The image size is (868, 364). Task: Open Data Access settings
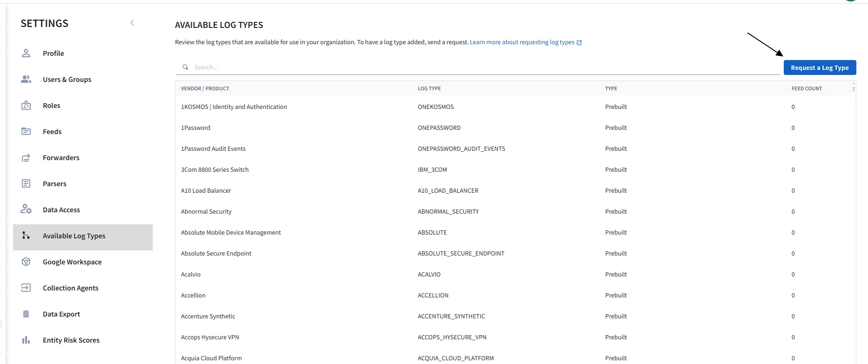pyautogui.click(x=83, y=209)
